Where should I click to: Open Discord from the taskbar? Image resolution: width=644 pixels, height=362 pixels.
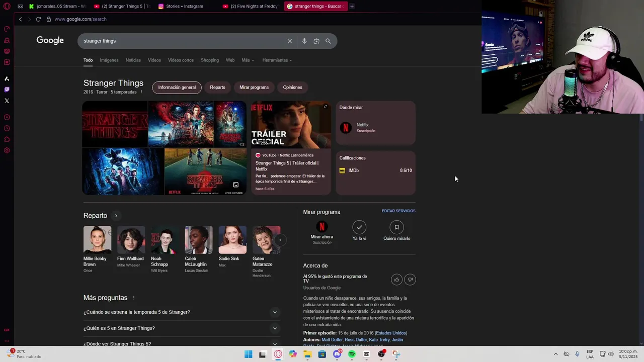[337, 354]
